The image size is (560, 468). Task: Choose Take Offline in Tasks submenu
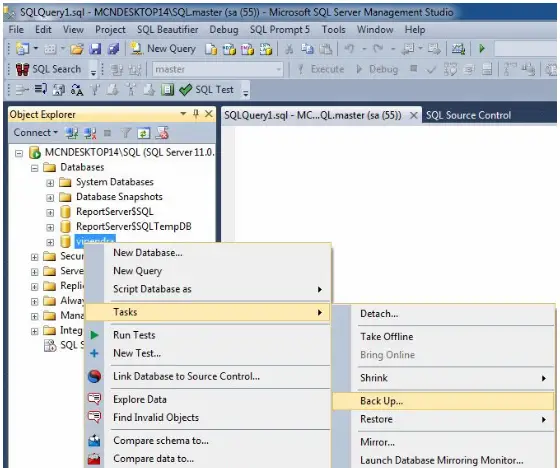point(443,337)
